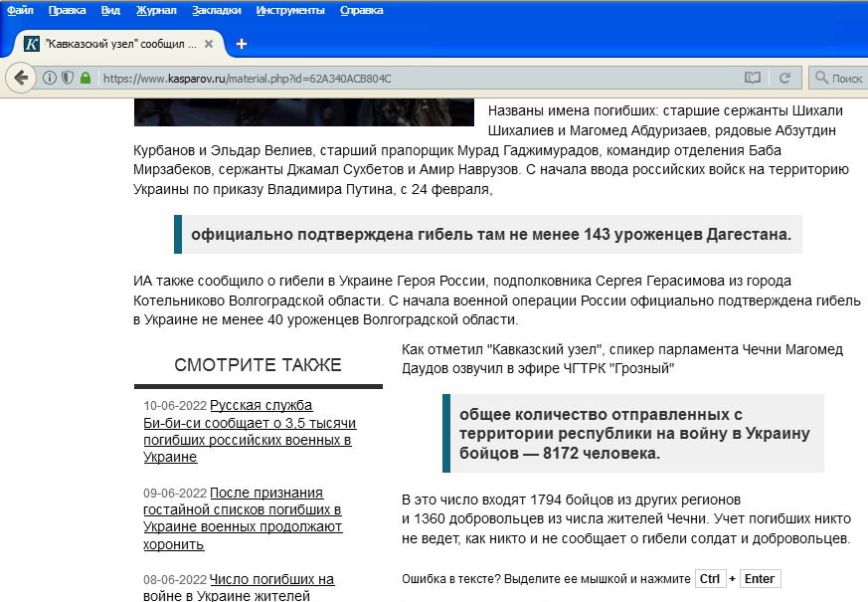Click the Ctrl key label
Viewport: 868px width, 602px height.
(x=710, y=579)
